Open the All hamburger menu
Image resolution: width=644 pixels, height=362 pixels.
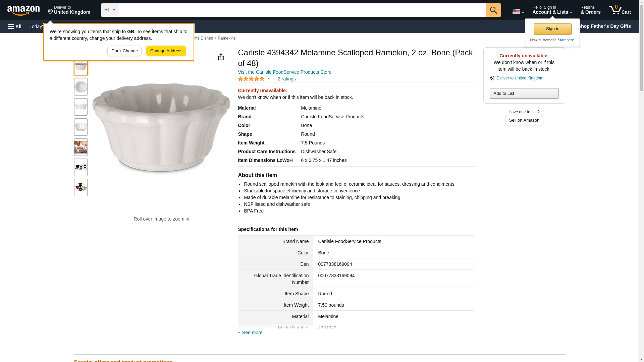pos(15,26)
